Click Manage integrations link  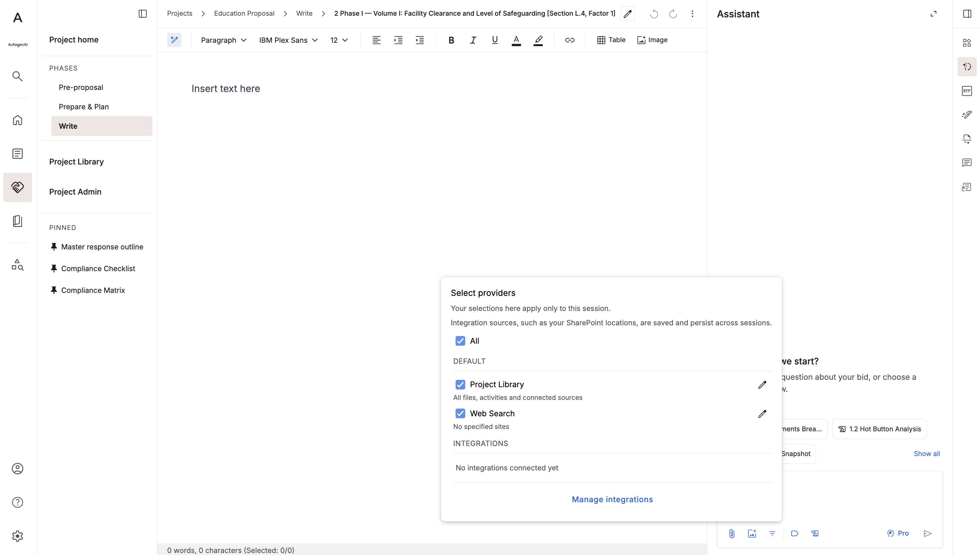pos(612,499)
